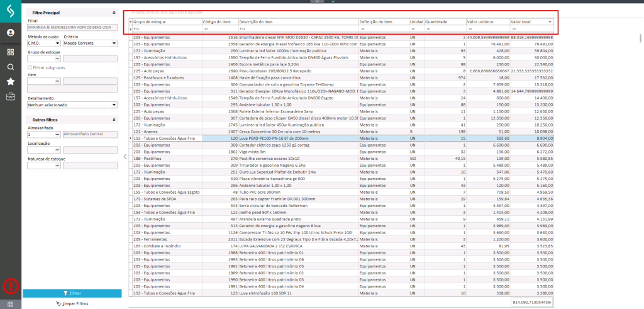Open the Grupo de estoque lookup ellipsis
Image resolution: width=644 pixels, height=309 pixels.
point(57,59)
